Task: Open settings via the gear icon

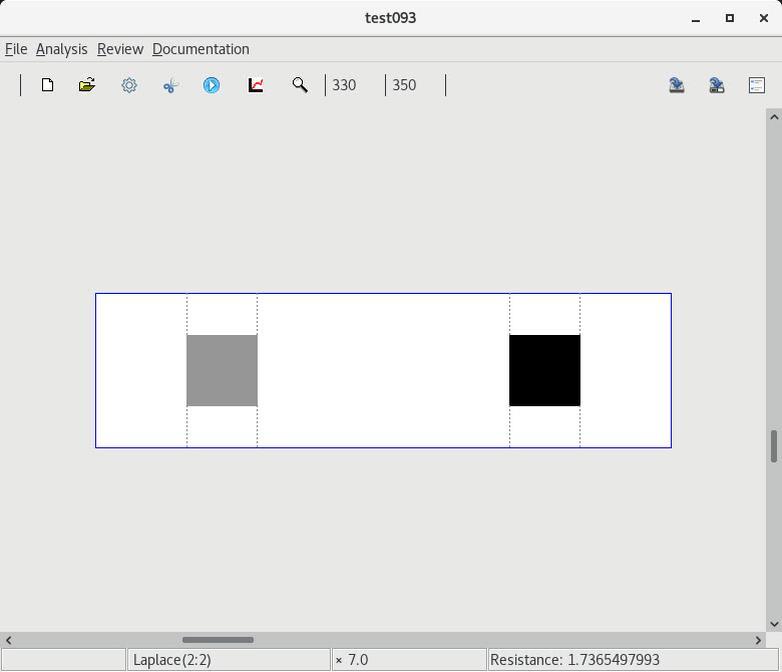Action: coord(129,85)
